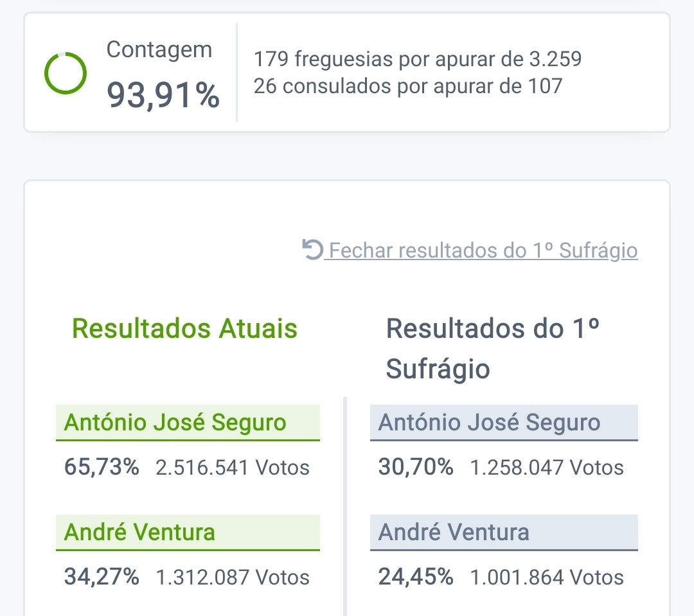Click the green André Ventura current results bar
Screen dimensions: 694x616
point(188,532)
